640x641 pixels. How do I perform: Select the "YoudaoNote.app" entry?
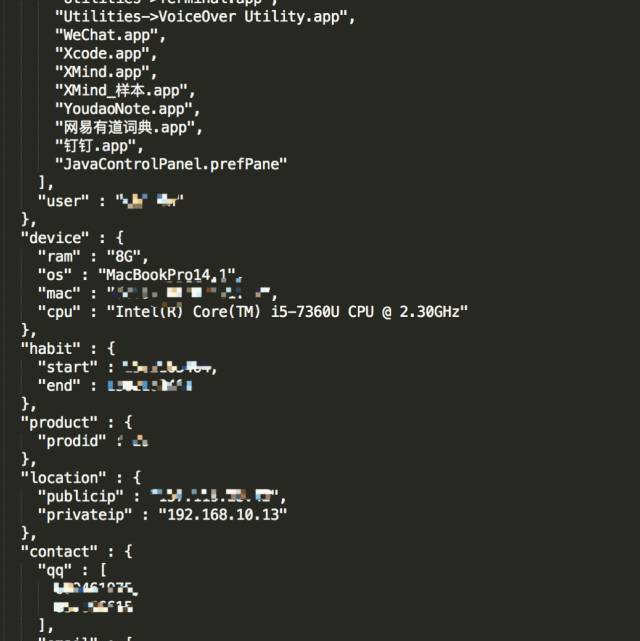click(128, 109)
